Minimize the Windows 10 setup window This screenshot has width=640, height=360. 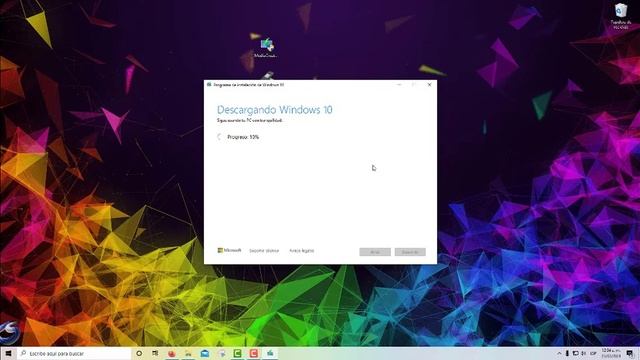pos(399,84)
